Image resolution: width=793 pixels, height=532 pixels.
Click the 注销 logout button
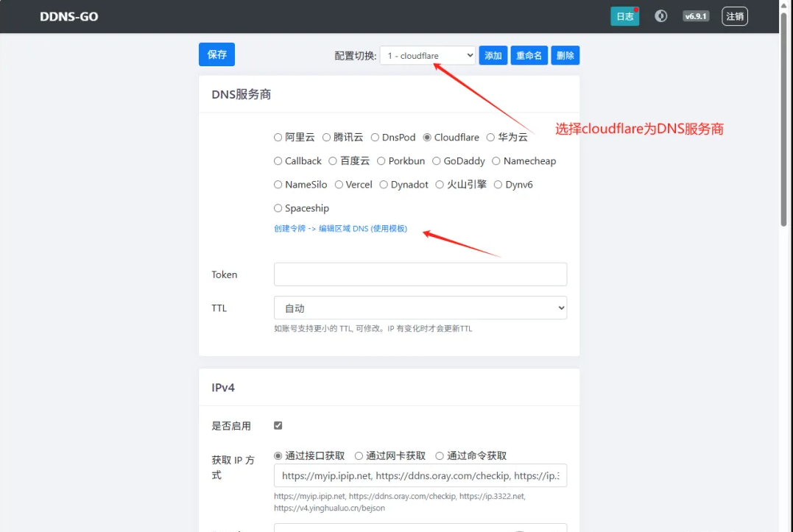tap(734, 16)
